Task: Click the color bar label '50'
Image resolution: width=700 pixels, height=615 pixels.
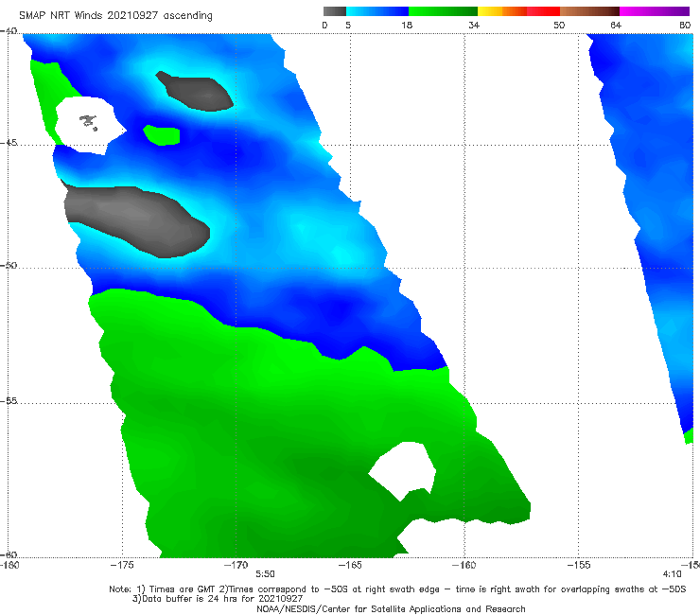Action: coord(559,26)
